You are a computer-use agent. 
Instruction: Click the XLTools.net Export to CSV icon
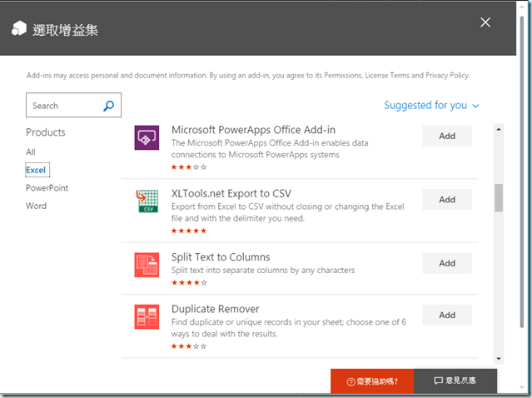147,201
